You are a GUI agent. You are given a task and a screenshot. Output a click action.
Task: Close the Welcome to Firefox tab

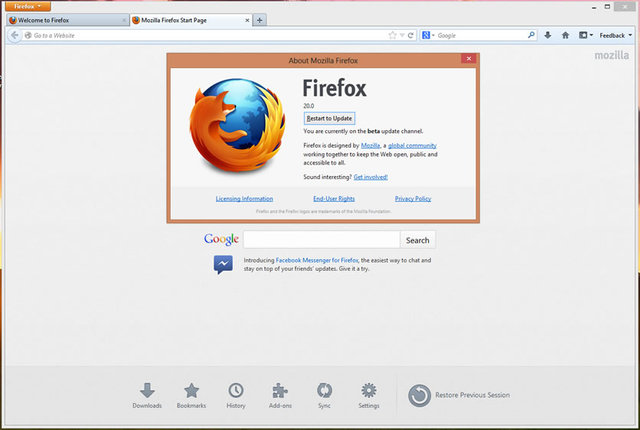124,20
